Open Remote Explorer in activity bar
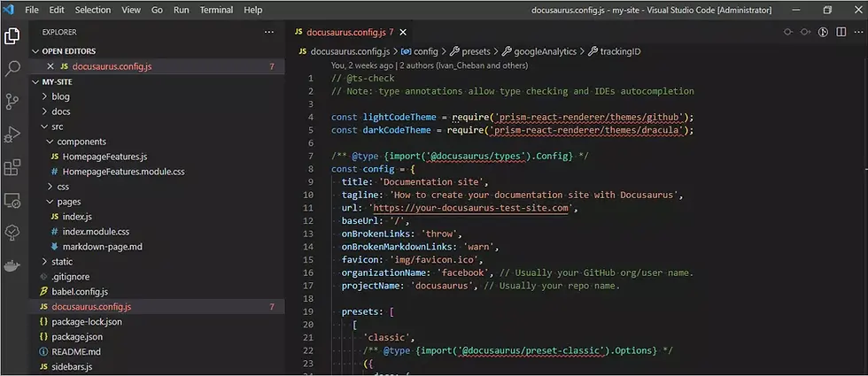This screenshot has width=868, height=376. point(12,200)
